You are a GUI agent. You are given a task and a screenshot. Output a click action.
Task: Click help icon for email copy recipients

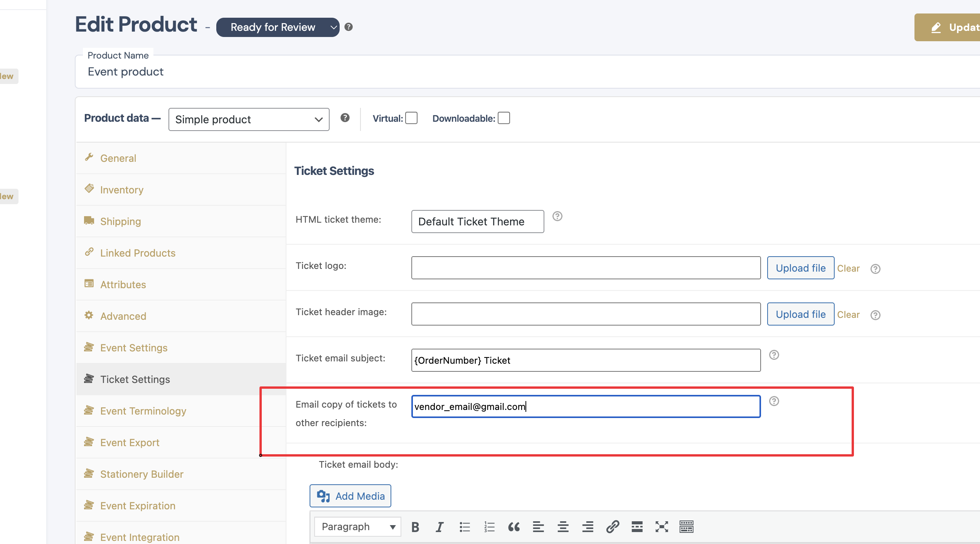(x=774, y=401)
